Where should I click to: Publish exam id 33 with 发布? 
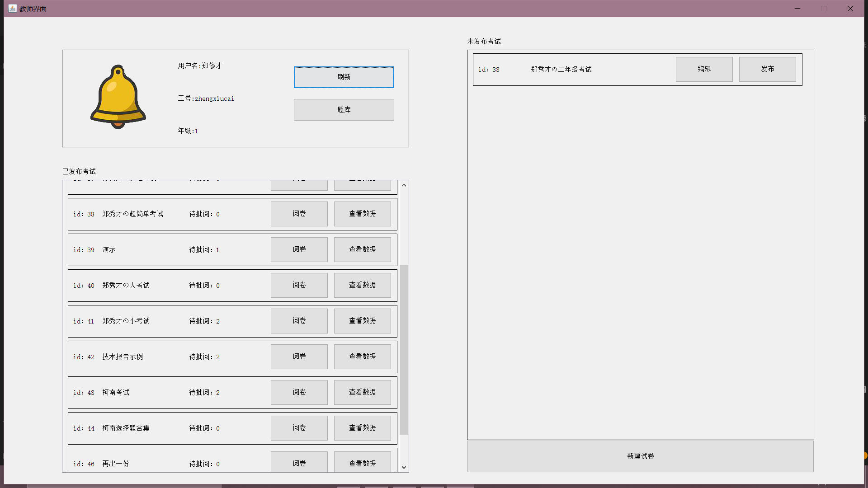click(x=767, y=69)
